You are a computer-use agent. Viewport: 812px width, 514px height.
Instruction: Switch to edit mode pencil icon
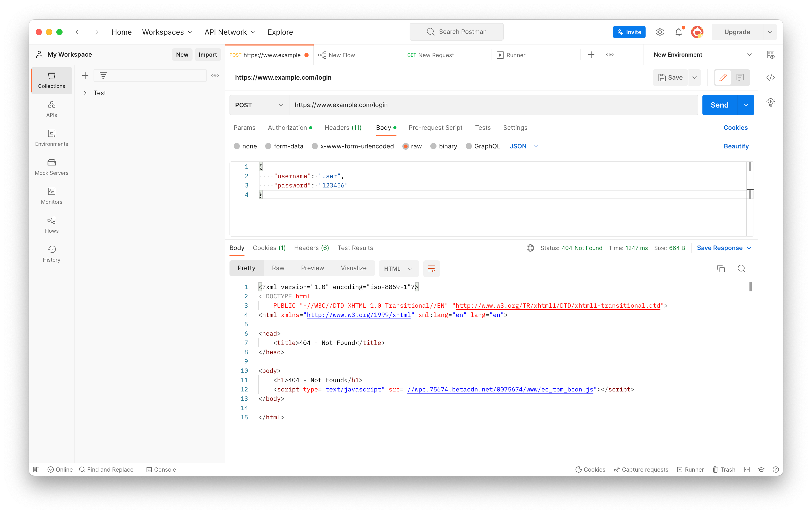coord(723,78)
